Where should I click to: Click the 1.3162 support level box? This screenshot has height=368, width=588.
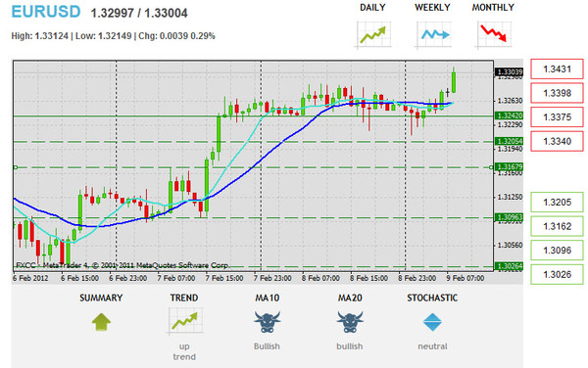point(557,226)
